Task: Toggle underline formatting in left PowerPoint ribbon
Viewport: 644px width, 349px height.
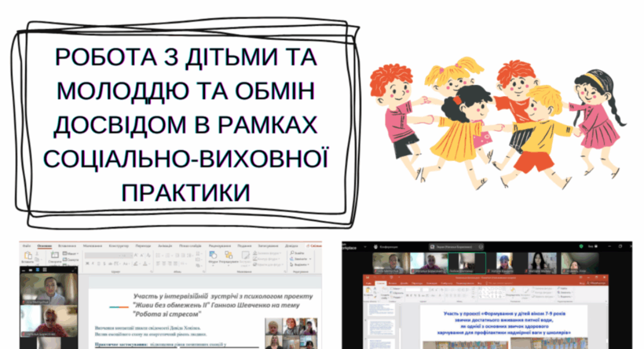Action: (x=99, y=264)
